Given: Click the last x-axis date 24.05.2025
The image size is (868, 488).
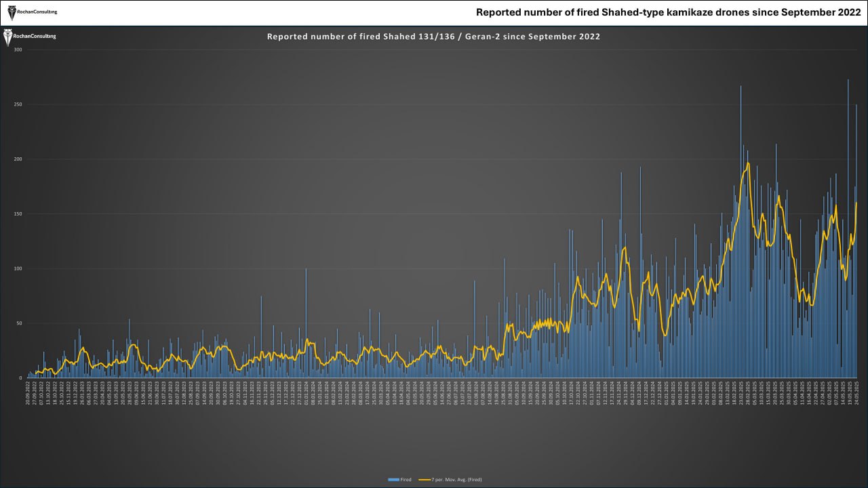Looking at the screenshot, I should (856, 393).
